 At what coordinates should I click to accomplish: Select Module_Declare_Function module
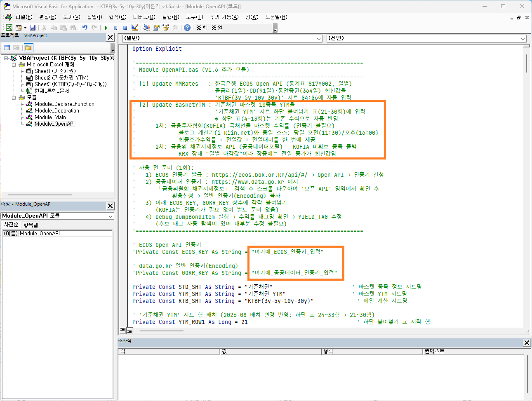[64, 104]
